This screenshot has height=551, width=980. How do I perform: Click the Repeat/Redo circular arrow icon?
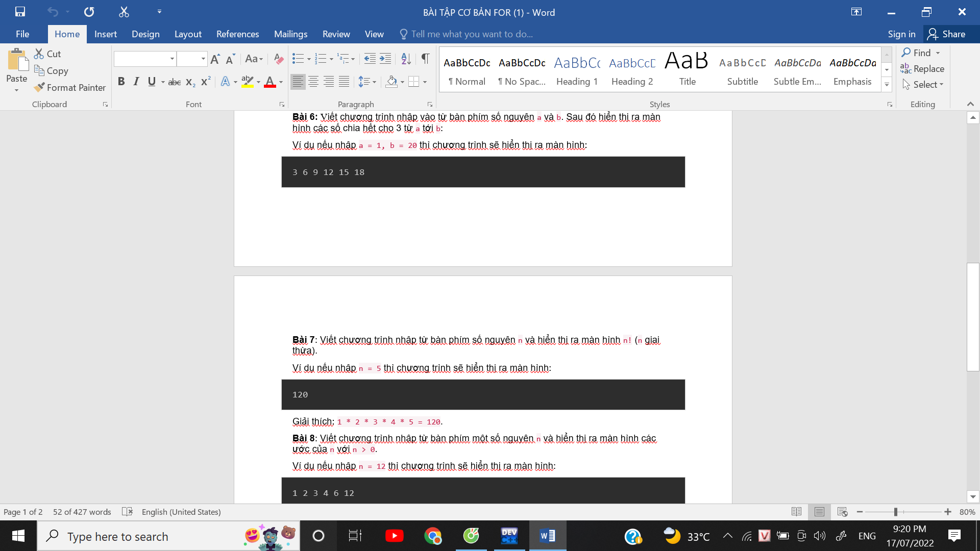tap(89, 12)
